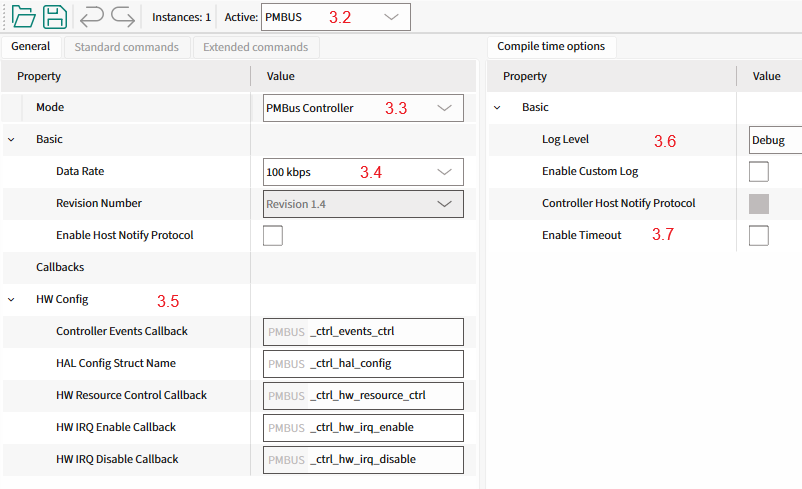Redo the last undone change
This screenshot has width=802, height=489.
pos(123,17)
